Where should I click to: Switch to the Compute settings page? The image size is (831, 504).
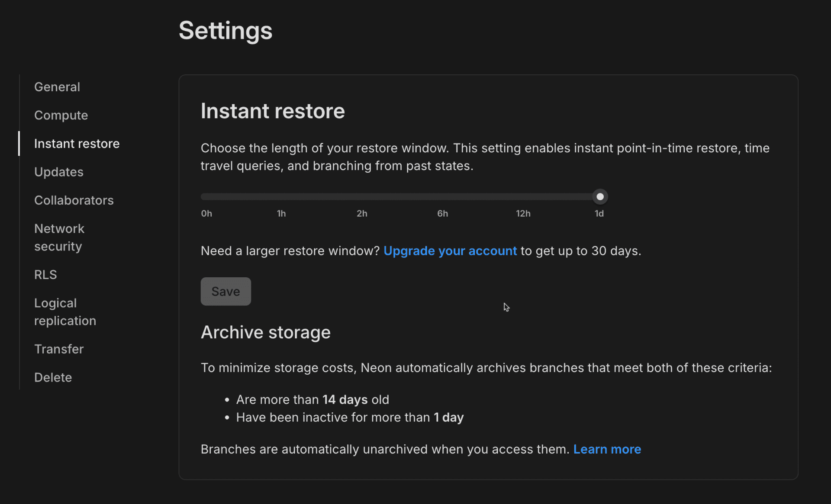click(x=61, y=115)
